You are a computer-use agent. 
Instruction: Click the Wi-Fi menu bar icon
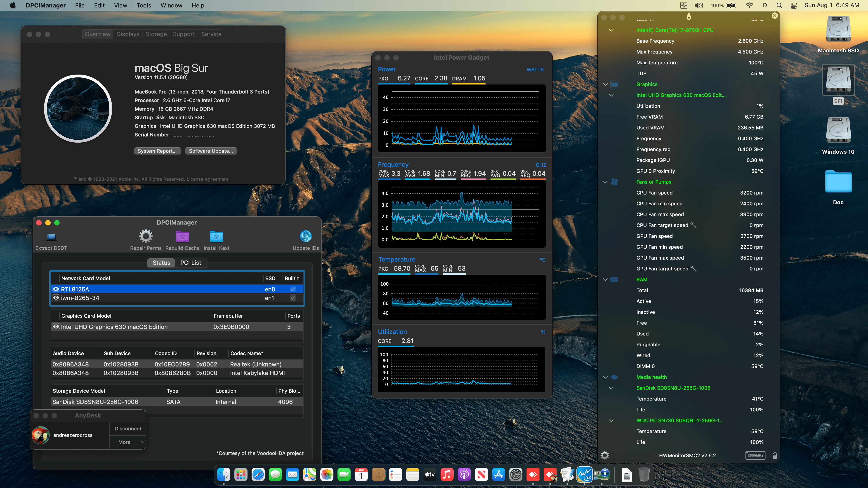(749, 5)
